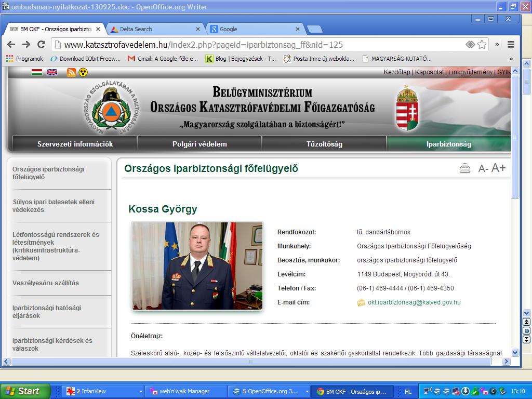Open a new browser tab
The image size is (532, 399).
(x=314, y=30)
